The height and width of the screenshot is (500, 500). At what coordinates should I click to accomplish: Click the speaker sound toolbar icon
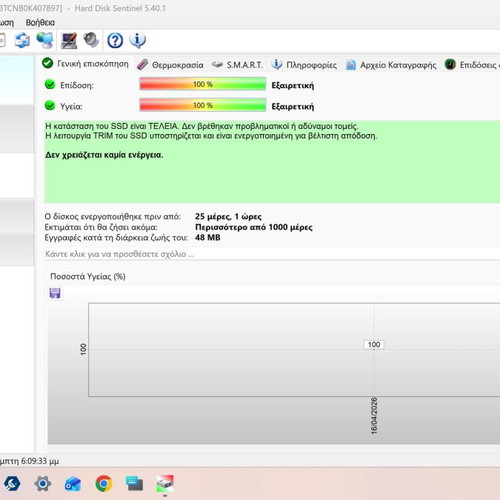click(91, 40)
